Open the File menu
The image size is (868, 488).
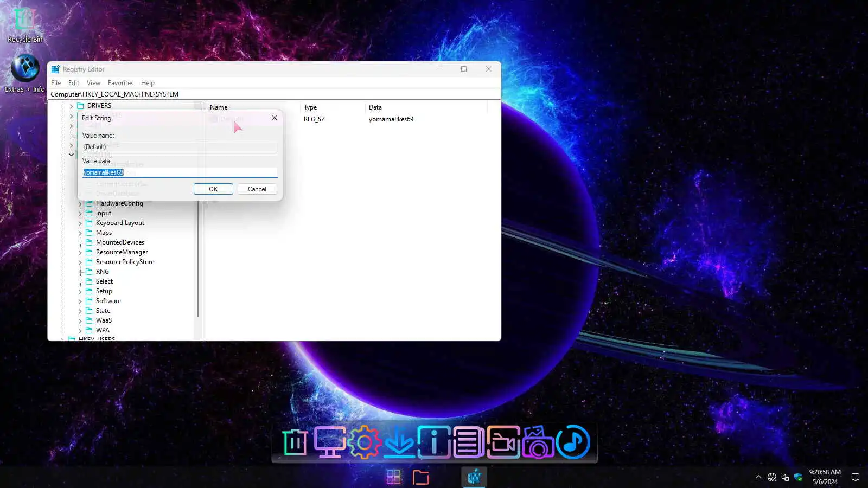coord(56,83)
